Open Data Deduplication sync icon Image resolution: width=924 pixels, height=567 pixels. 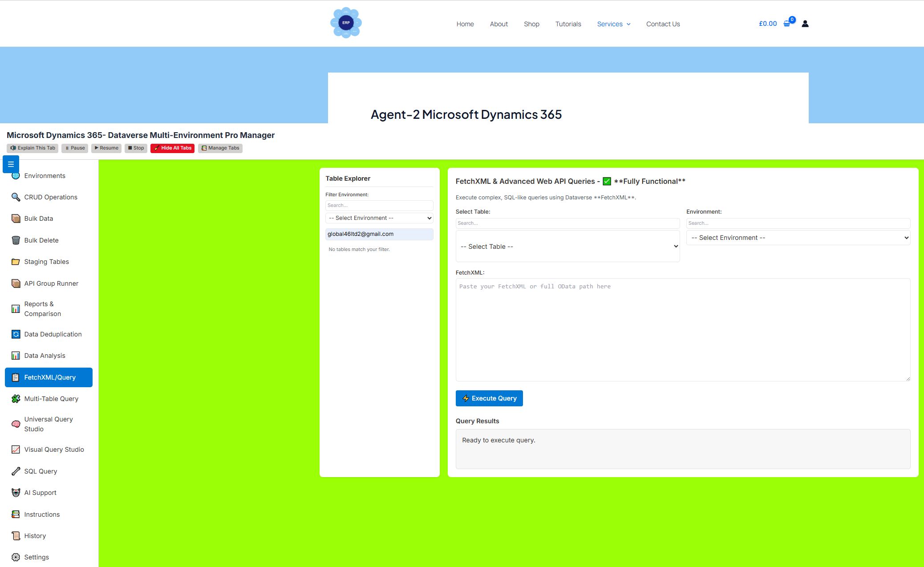click(16, 334)
